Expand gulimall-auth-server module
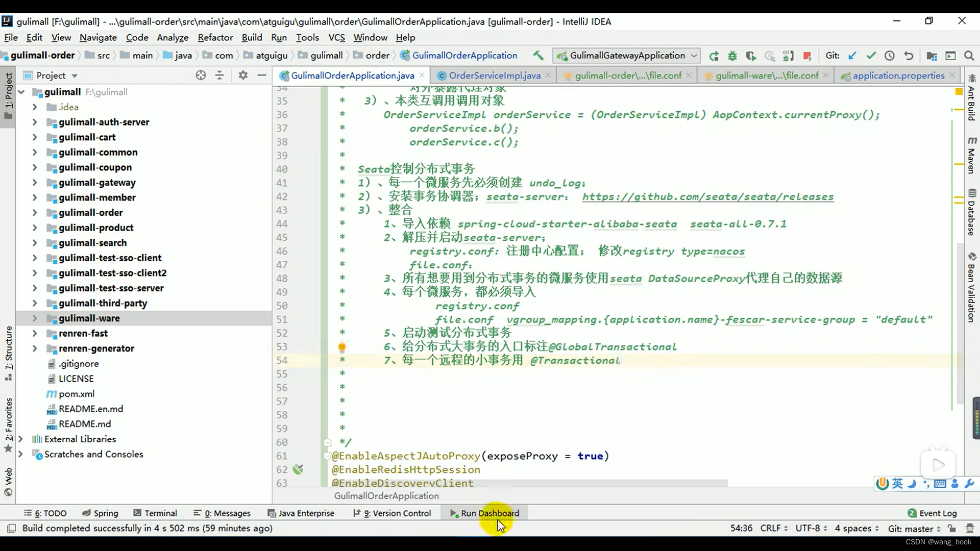 (x=35, y=122)
